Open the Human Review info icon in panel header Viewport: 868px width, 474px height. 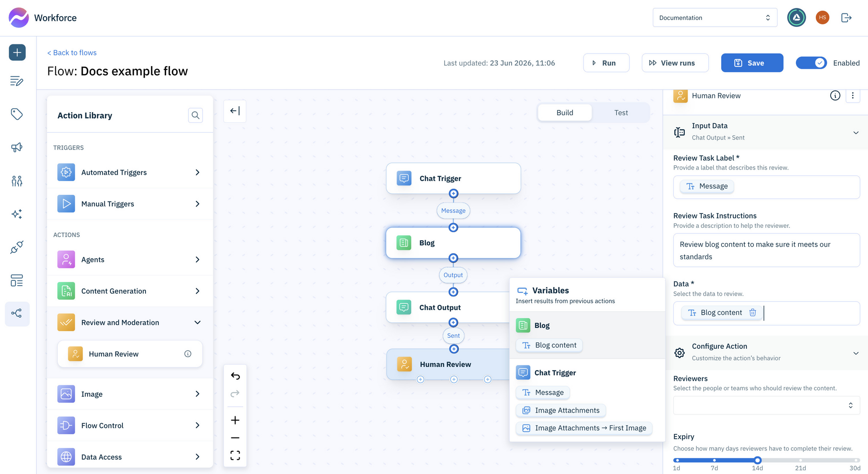pyautogui.click(x=835, y=96)
